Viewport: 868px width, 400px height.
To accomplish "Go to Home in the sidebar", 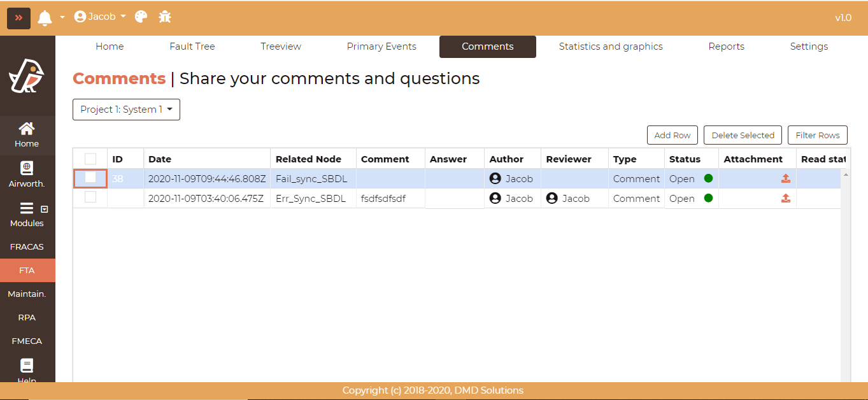I will tap(27, 135).
